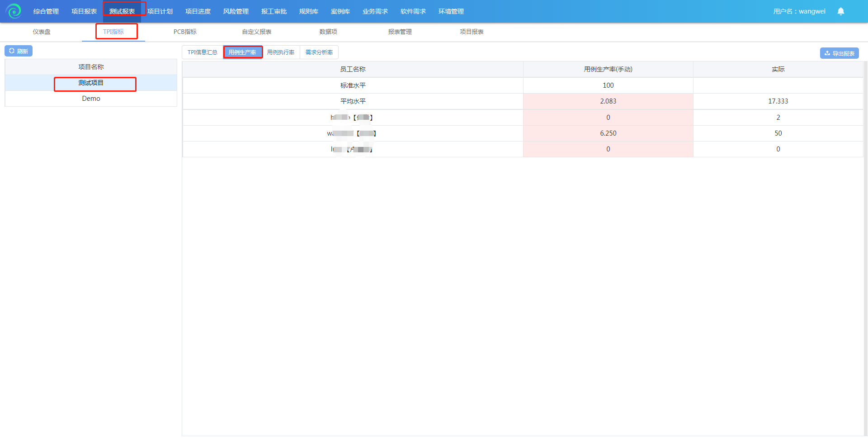Click 标准水平 row label
The width and height of the screenshot is (868, 438).
353,85
